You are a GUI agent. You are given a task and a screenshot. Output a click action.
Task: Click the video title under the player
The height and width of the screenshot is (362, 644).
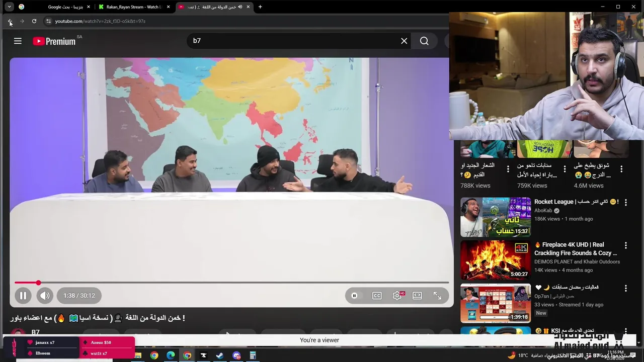[x=98, y=318]
